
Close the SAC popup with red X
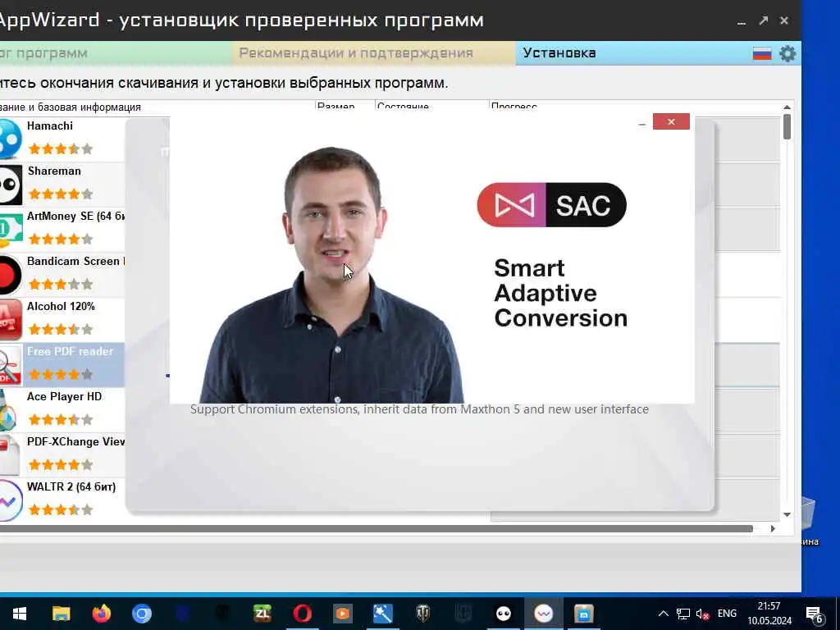coord(671,121)
